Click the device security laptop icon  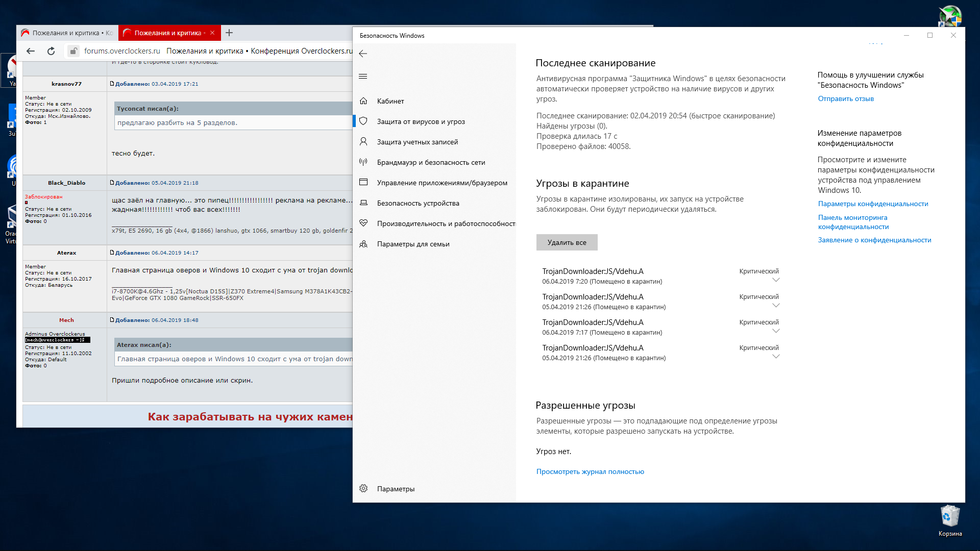(363, 203)
